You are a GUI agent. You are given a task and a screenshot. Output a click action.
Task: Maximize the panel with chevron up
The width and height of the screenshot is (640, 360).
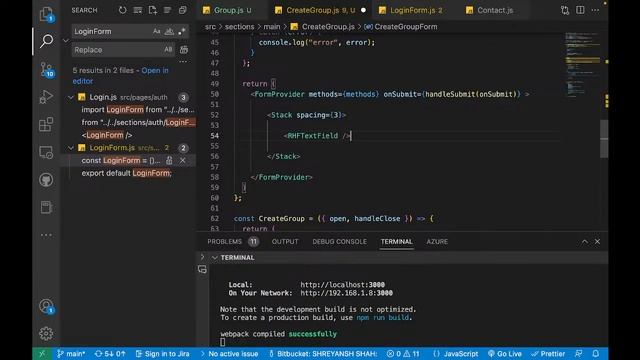[x=584, y=242]
